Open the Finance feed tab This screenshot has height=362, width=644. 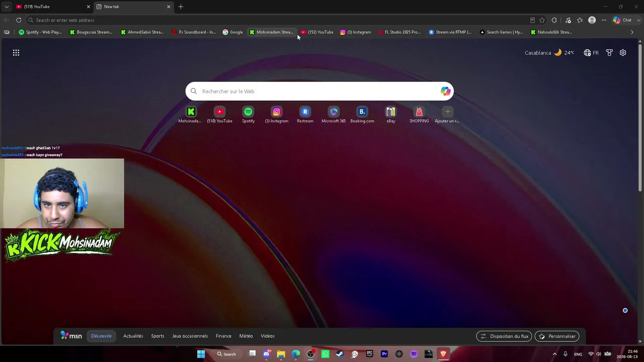click(x=223, y=336)
